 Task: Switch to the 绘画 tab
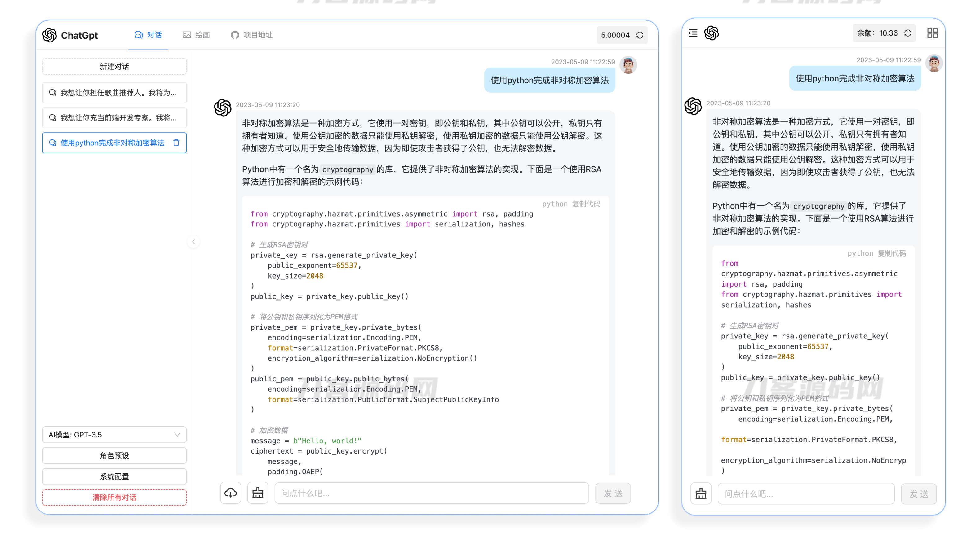tap(196, 35)
